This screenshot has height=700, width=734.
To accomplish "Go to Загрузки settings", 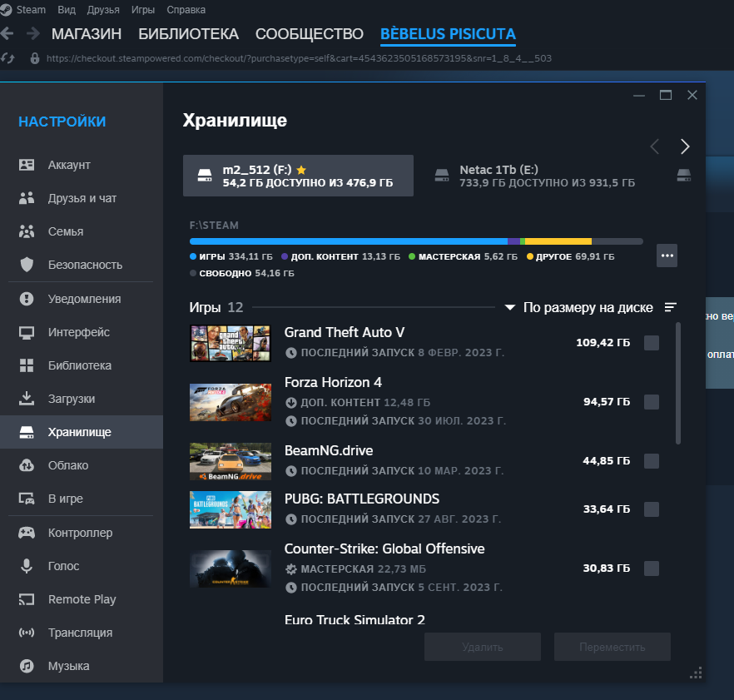I will (82, 399).
